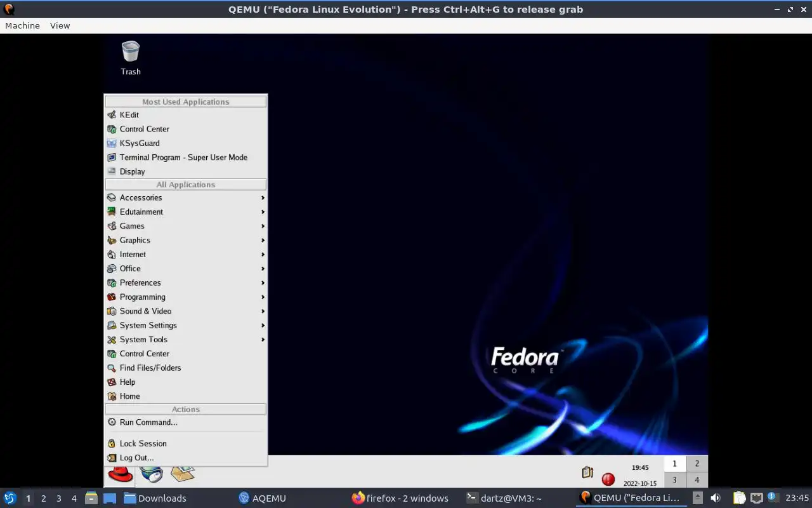Click Log Out...

[185, 458]
